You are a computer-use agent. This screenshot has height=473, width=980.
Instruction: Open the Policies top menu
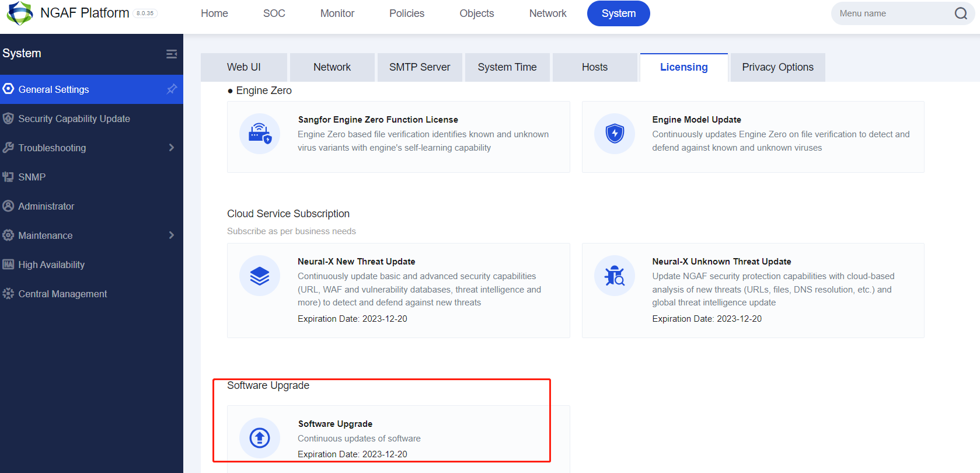[406, 13]
